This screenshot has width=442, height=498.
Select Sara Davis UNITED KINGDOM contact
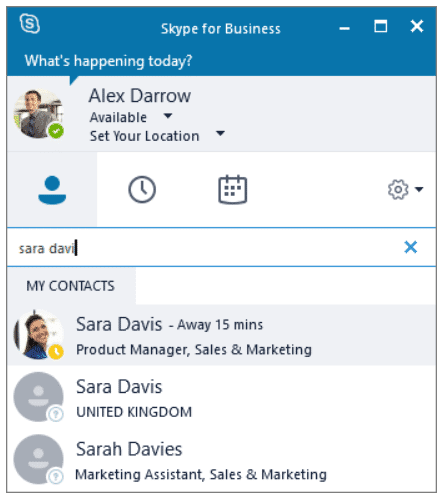pyautogui.click(x=221, y=397)
